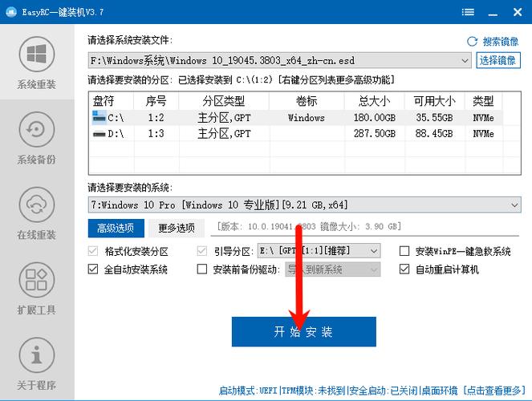This screenshot has height=401, width=532.
Task: Open the 系统备份 sidebar section
Action: pyautogui.click(x=37, y=138)
